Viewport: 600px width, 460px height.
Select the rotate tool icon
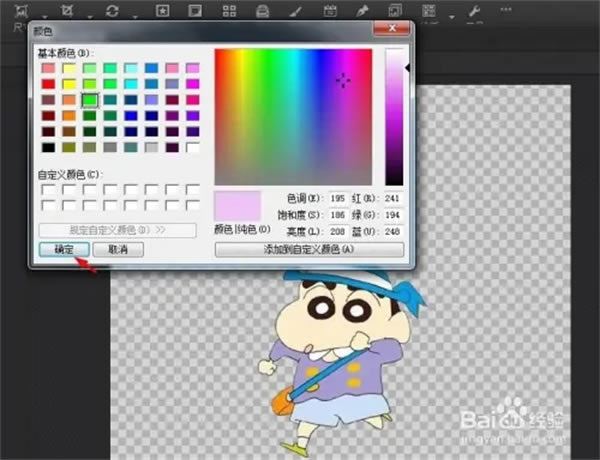[x=112, y=11]
